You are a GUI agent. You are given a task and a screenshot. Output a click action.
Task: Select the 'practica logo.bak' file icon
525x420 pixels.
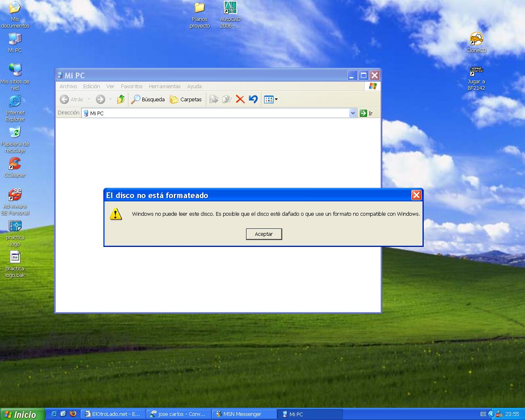[x=15, y=264]
